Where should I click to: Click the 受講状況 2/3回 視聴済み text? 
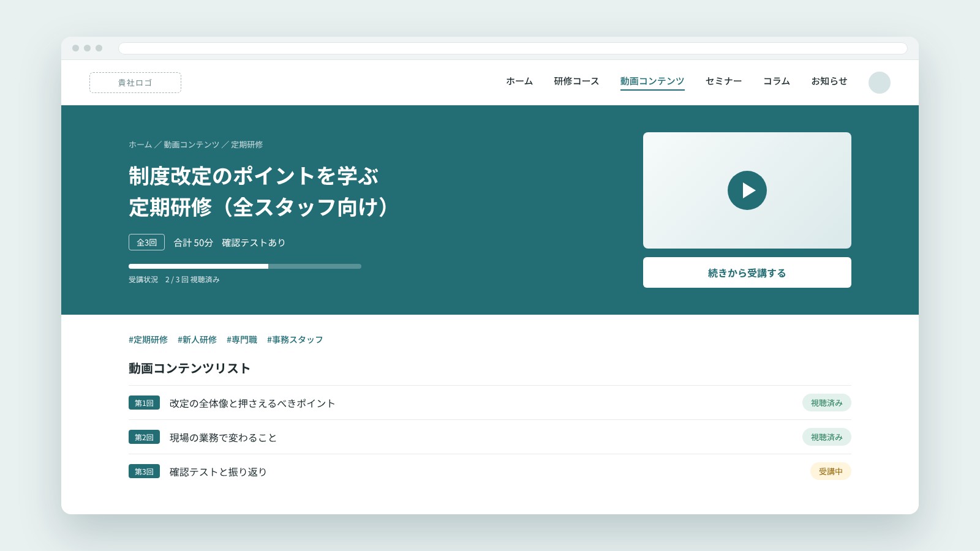tap(174, 280)
